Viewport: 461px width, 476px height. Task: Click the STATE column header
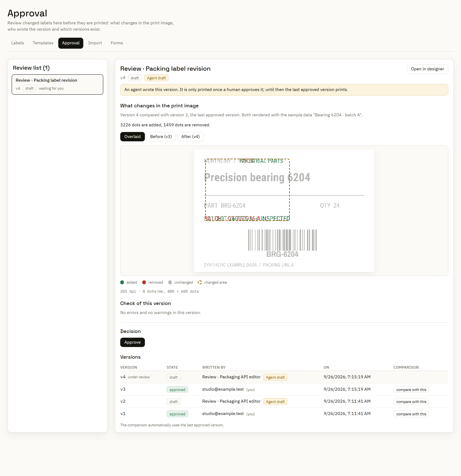tap(172, 367)
